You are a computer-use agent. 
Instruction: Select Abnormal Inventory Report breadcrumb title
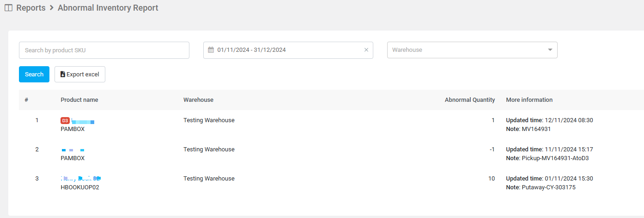[x=108, y=8]
